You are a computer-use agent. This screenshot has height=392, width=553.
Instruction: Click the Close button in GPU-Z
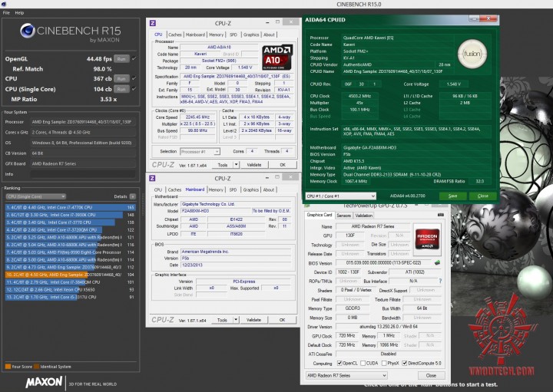[431, 375]
